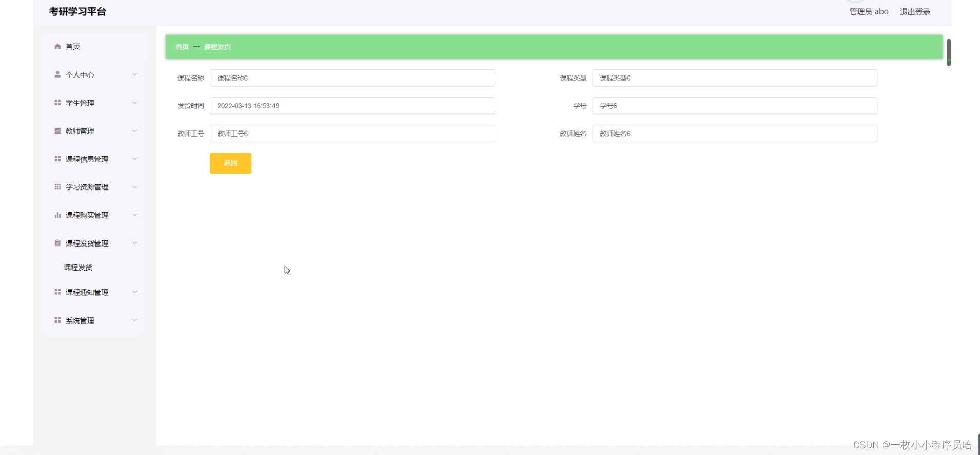Expand the 教师管理 chevron
Image resolution: width=980 pixels, height=455 pixels.
pyautogui.click(x=134, y=131)
